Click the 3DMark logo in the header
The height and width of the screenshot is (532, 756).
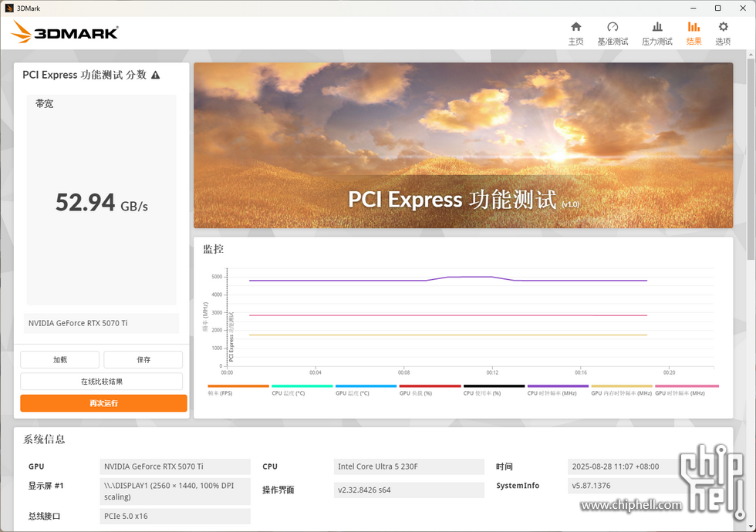(64, 32)
